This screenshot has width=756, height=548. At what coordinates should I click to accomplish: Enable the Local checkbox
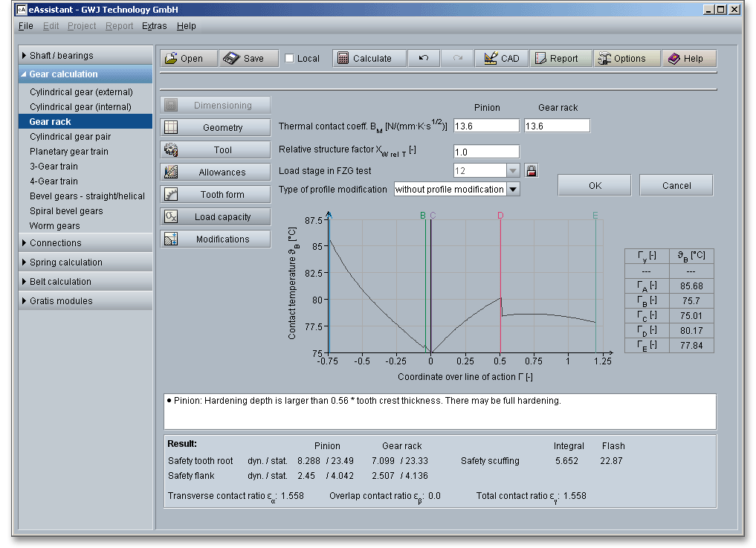[290, 59]
